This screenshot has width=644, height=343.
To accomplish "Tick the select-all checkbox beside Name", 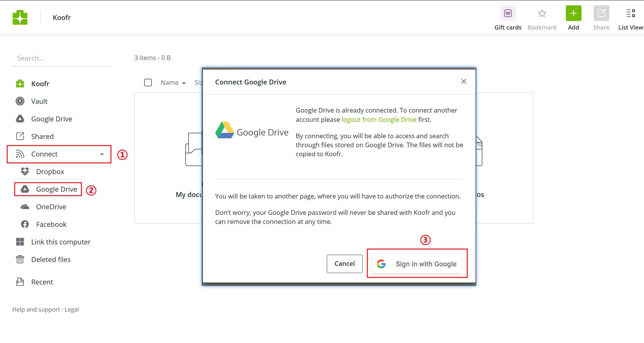I will pyautogui.click(x=148, y=82).
